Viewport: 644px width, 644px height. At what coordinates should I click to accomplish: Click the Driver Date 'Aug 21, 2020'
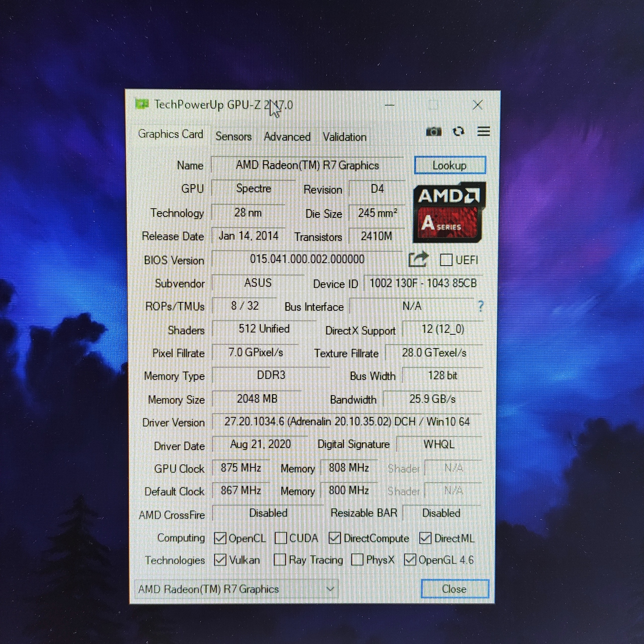[260, 444]
